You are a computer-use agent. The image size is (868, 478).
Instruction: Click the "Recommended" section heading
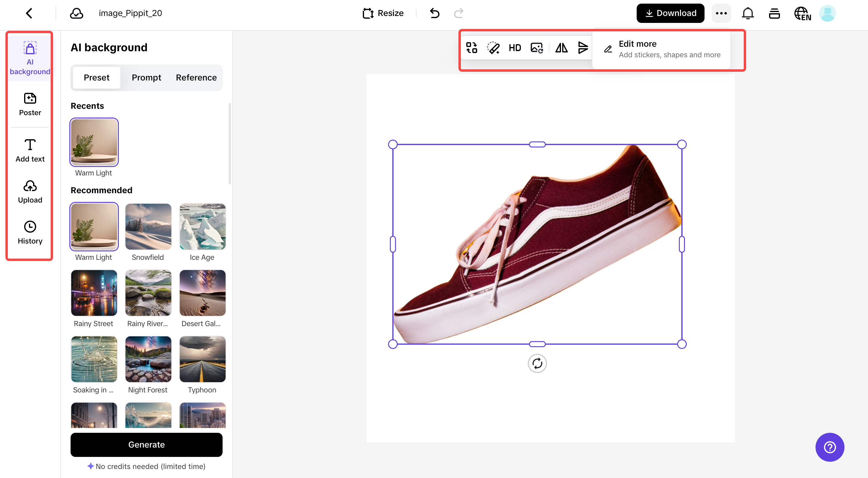pyautogui.click(x=101, y=190)
